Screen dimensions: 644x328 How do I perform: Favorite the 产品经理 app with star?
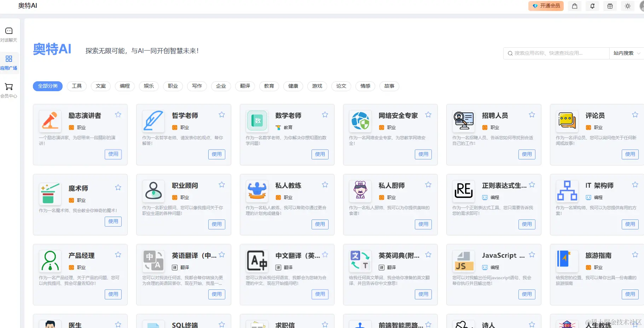click(118, 254)
